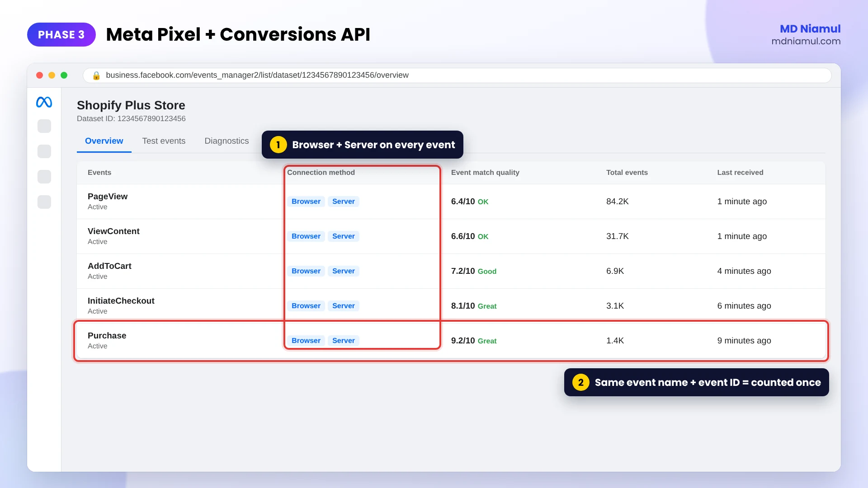
Task: Select the AddToCart event name
Action: (109, 266)
